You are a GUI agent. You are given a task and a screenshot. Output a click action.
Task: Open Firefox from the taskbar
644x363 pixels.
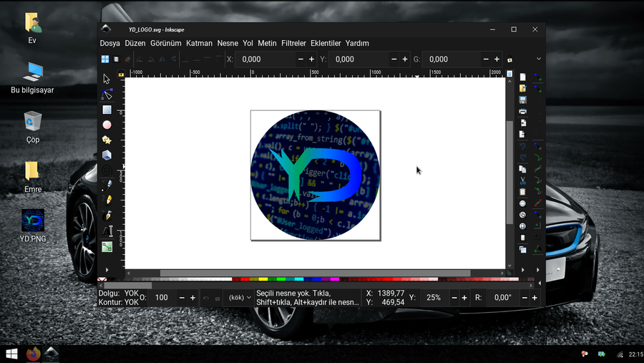(33, 354)
